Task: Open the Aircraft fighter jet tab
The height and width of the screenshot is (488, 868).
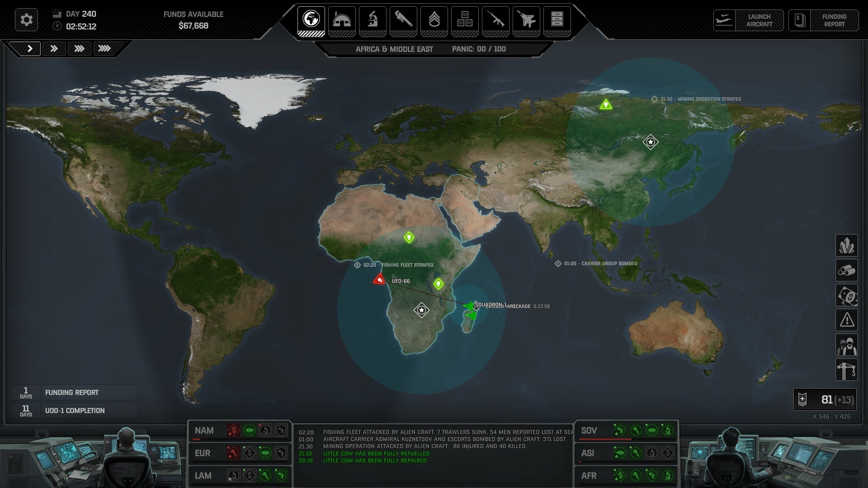Action: click(x=526, y=21)
